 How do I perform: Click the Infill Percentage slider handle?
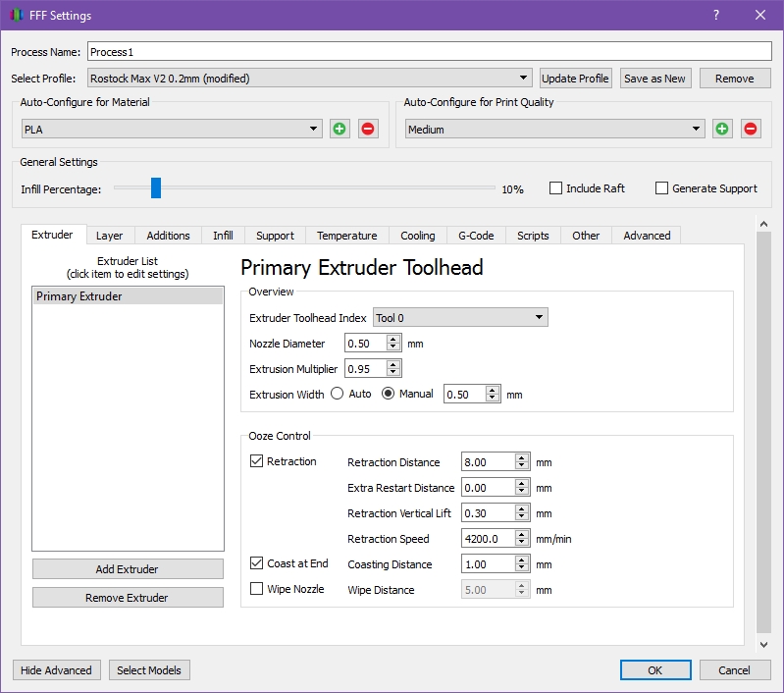click(155, 188)
